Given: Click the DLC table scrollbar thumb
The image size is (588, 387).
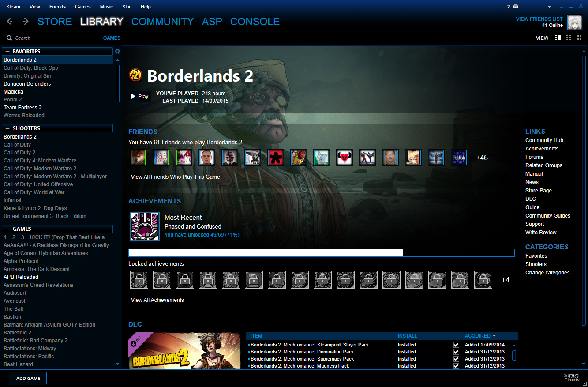Looking at the screenshot, I should coord(514,355).
